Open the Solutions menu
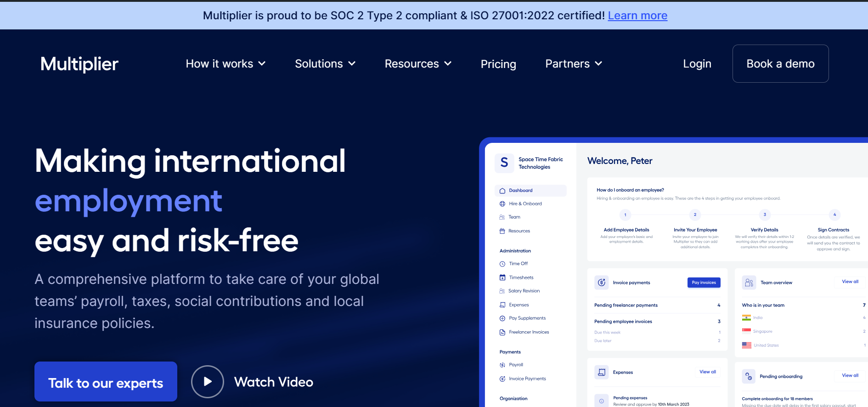 [x=325, y=64]
